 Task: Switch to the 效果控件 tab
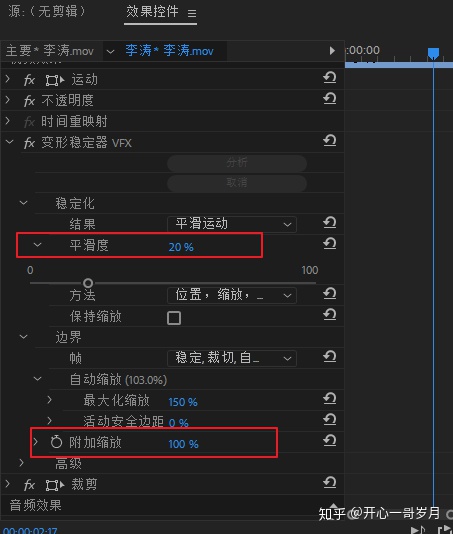tap(152, 12)
